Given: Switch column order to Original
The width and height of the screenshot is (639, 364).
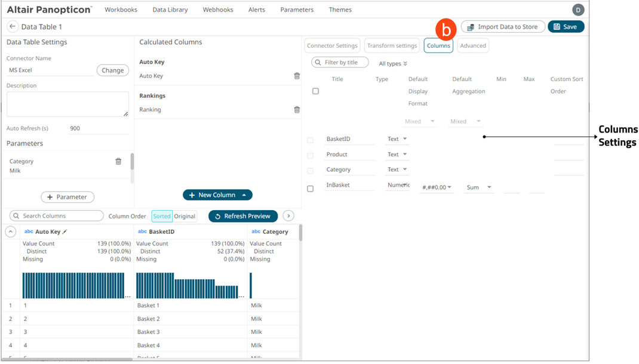Looking at the screenshot, I should pyautogui.click(x=185, y=216).
